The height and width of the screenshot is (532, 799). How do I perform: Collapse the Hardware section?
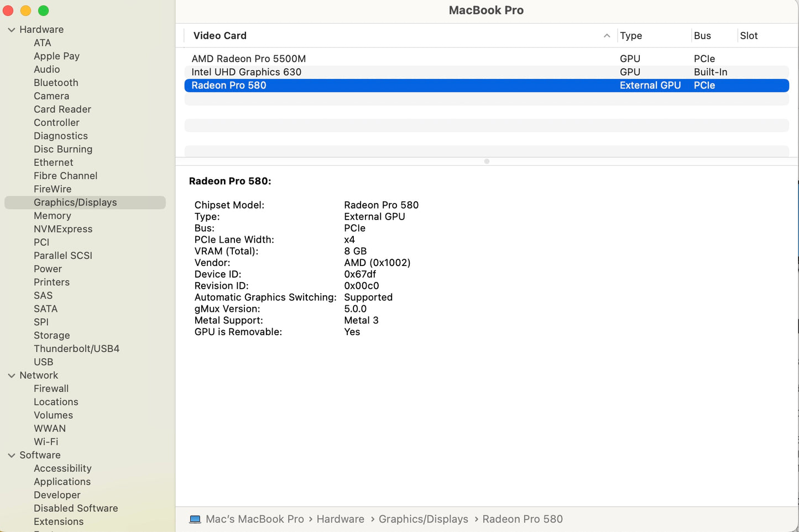point(12,30)
